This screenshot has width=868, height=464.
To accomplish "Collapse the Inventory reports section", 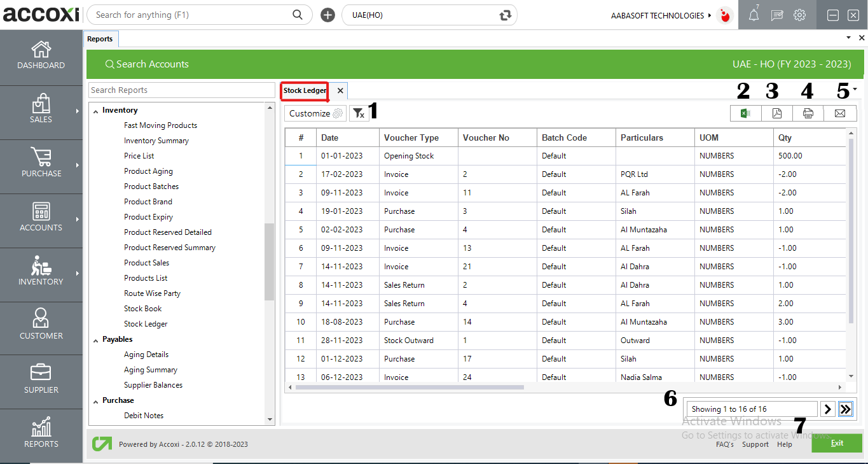I will point(96,109).
